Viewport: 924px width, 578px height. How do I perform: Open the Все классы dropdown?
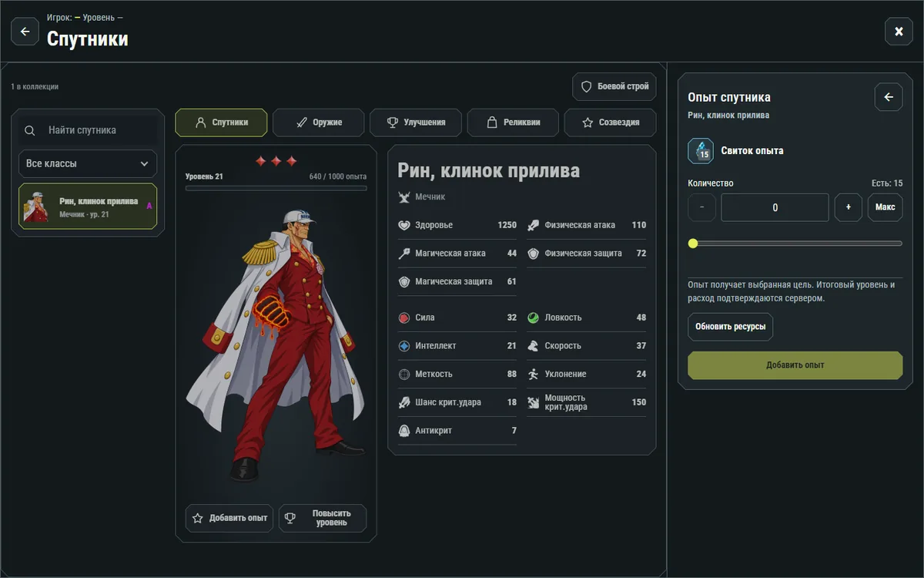pyautogui.click(x=88, y=163)
